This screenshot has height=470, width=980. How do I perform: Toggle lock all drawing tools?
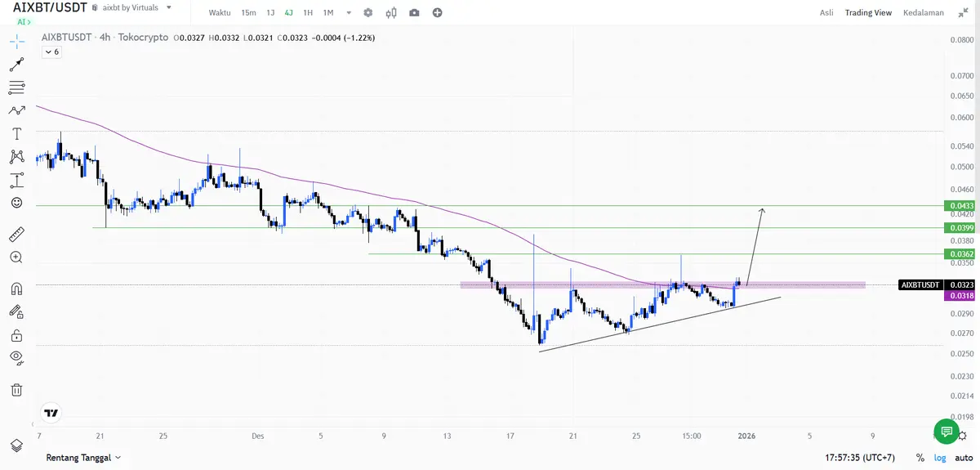tap(16, 334)
